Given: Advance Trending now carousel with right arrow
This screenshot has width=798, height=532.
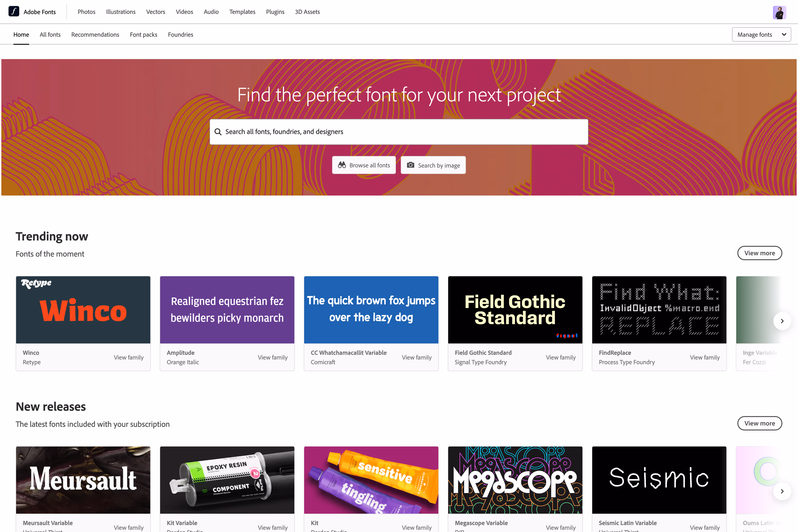Looking at the screenshot, I should pos(782,321).
